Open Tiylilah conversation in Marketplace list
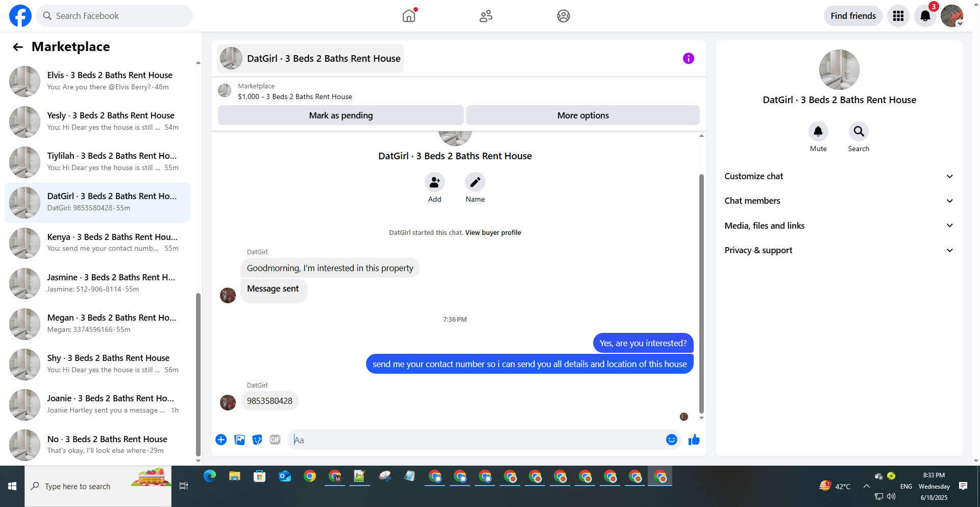 [x=97, y=162]
